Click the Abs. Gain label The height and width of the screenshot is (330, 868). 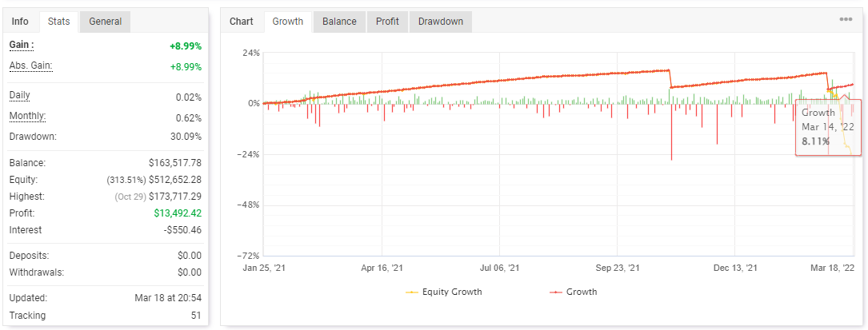point(31,66)
